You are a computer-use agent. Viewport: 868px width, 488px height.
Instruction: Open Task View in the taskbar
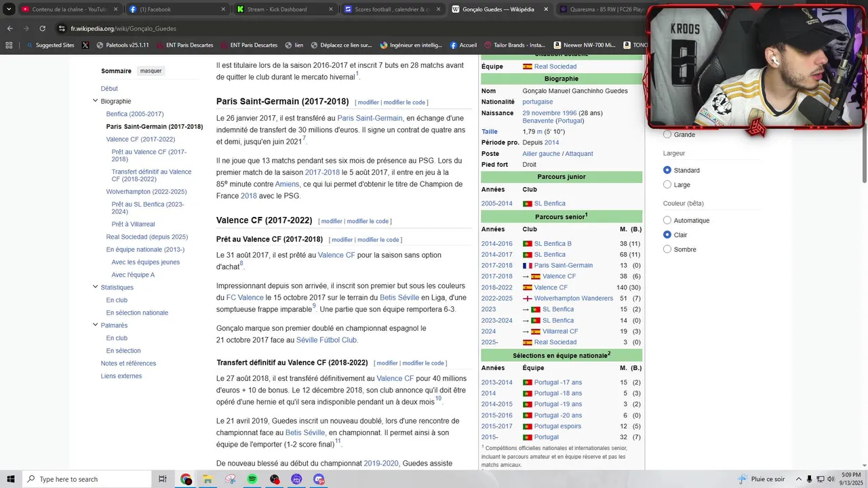pos(163,479)
